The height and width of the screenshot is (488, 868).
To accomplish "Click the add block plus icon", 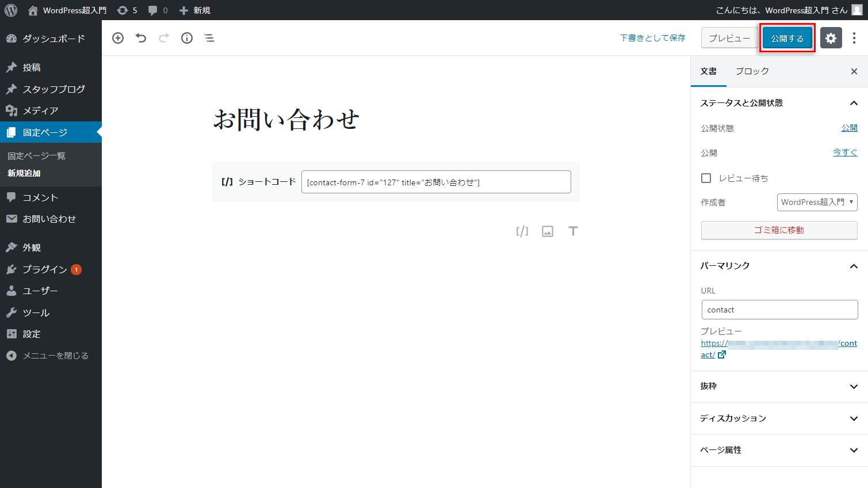I will click(118, 38).
